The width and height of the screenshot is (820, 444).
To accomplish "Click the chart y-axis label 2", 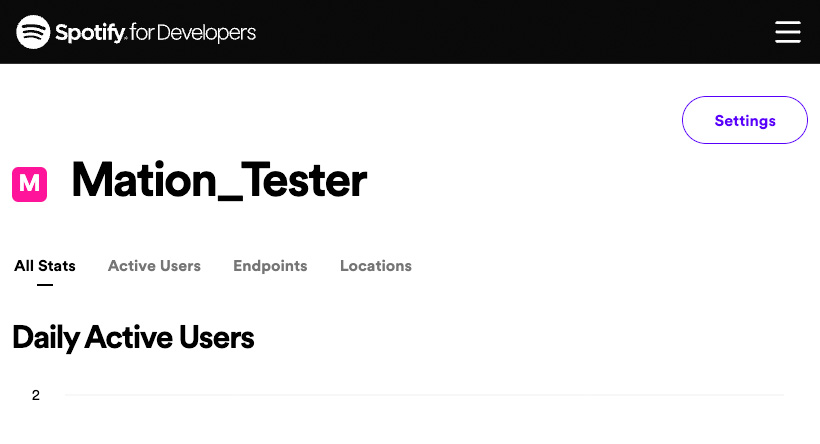I will (x=36, y=395).
